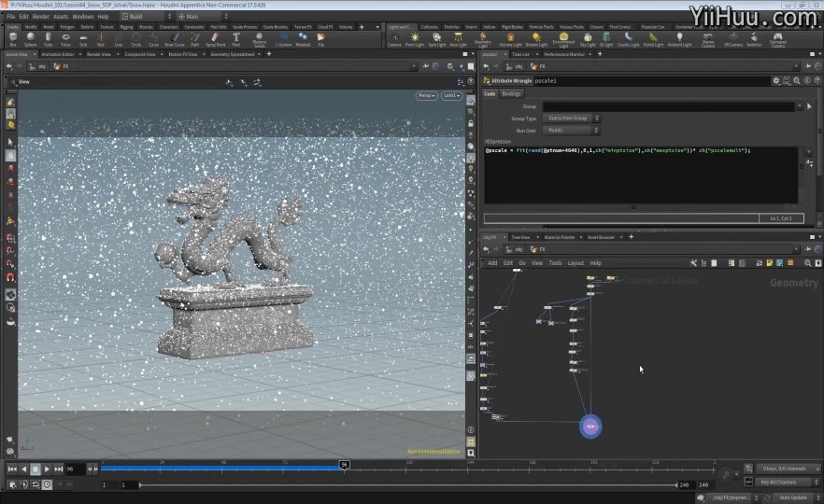The image size is (824, 504).
Task: Switch to the Modify shelf tab
Action: (x=31, y=27)
